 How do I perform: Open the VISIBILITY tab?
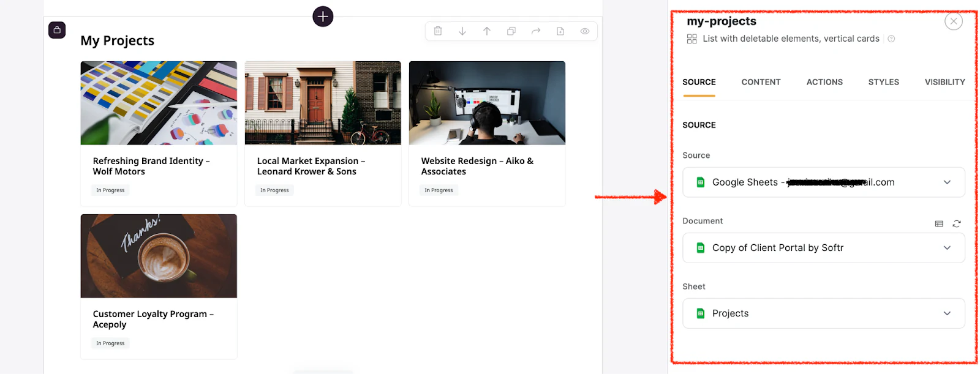[944, 82]
